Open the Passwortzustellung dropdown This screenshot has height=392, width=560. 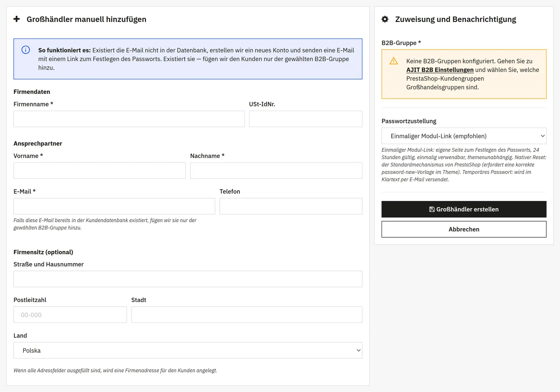(464, 136)
